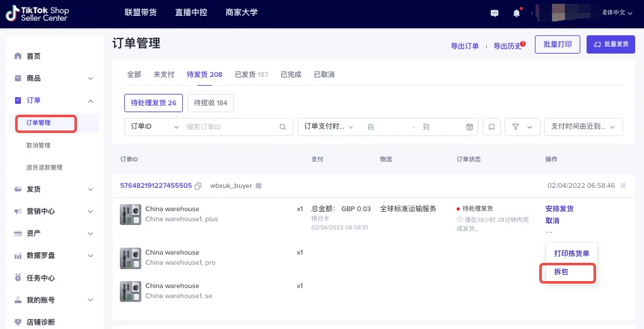The width and height of the screenshot is (644, 329).
Task: Click the bookmark filter icon button
Action: click(491, 127)
